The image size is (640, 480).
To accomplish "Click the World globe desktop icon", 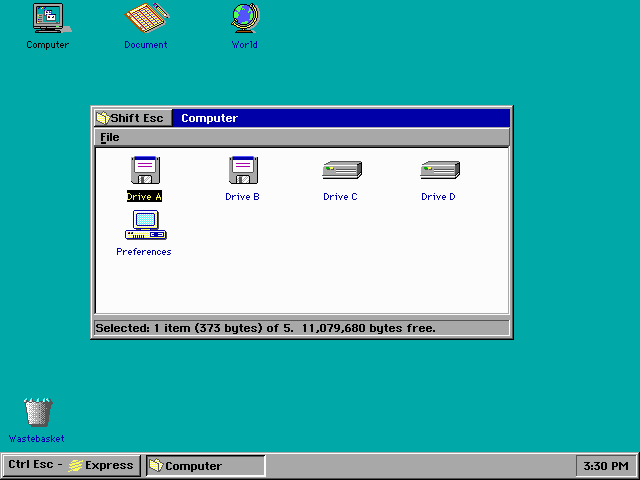I will (x=244, y=20).
